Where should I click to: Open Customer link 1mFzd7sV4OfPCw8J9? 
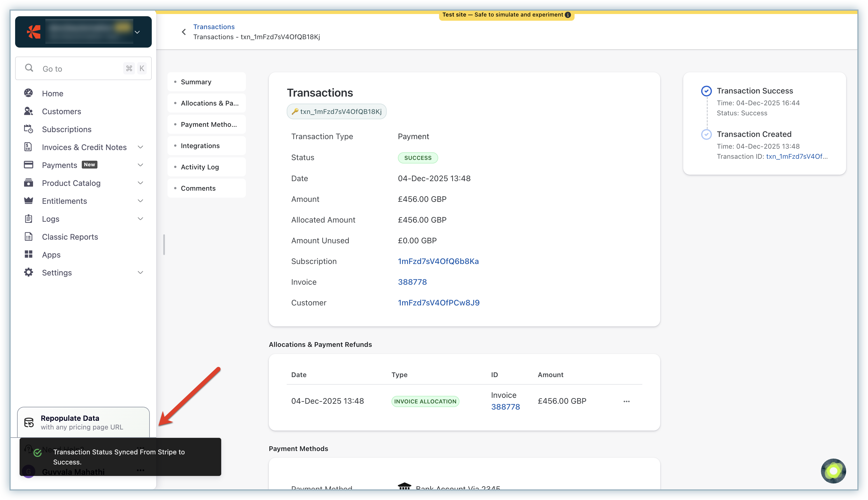(438, 303)
